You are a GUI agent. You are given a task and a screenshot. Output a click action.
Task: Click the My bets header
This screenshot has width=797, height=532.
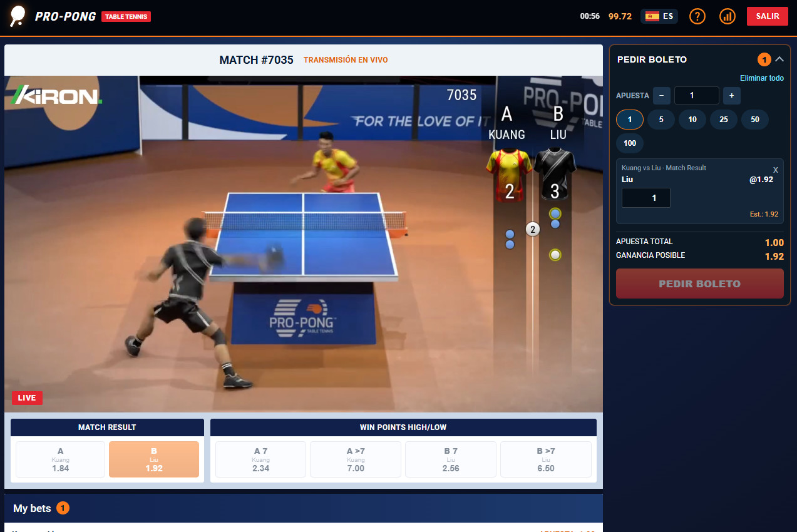pyautogui.click(x=304, y=508)
